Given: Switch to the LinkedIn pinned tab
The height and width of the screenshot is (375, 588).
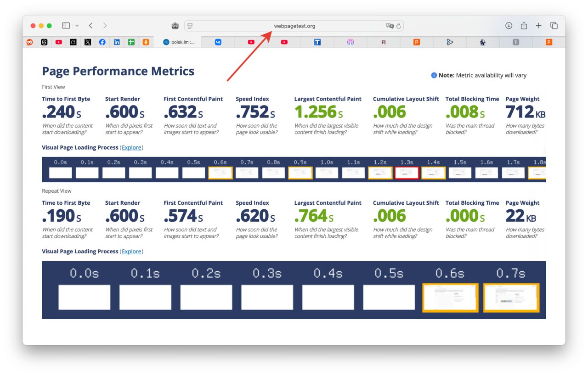Looking at the screenshot, I should (x=117, y=42).
